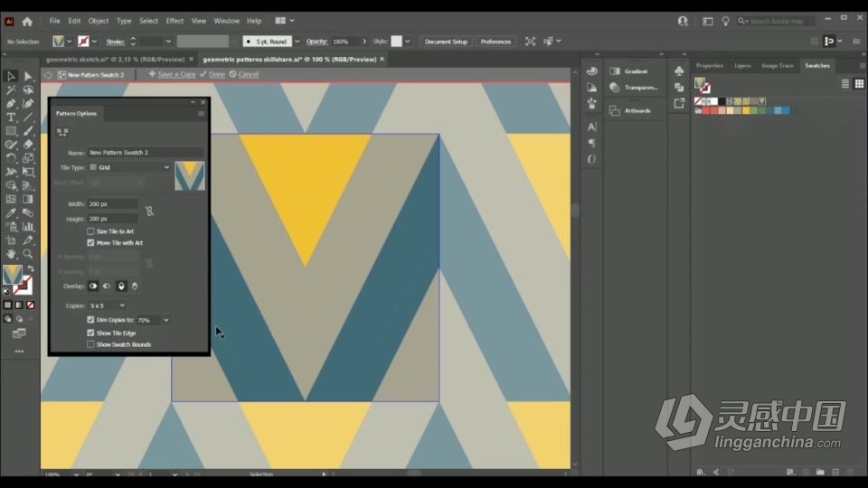Open stroke color dropdown in control bar

point(94,42)
